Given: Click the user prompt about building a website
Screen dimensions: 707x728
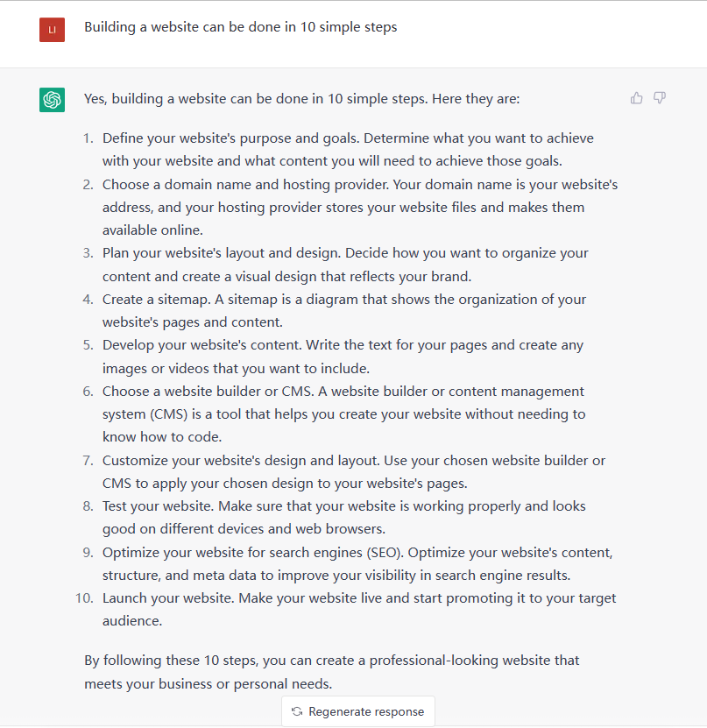Looking at the screenshot, I should pyautogui.click(x=240, y=27).
